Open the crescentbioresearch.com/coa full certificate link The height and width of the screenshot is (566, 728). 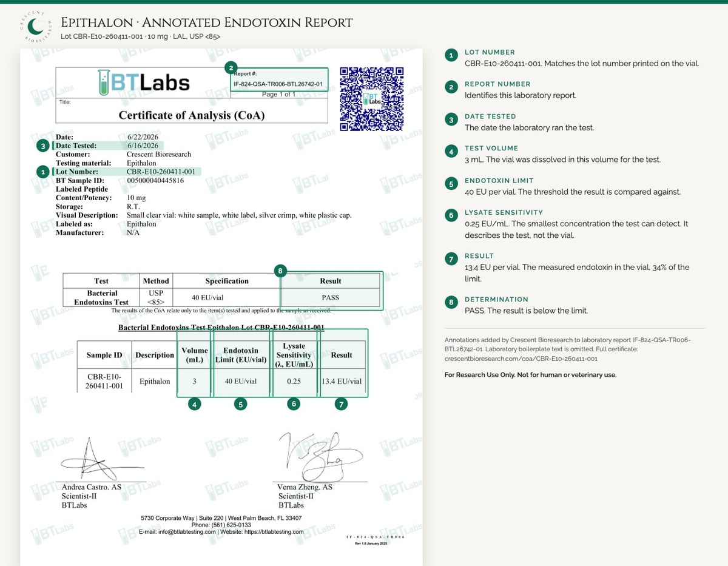pyautogui.click(x=521, y=359)
